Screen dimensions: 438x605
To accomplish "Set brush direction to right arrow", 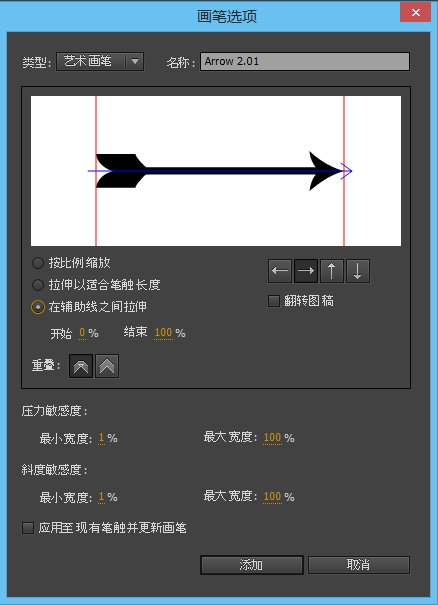I will click(x=306, y=271).
